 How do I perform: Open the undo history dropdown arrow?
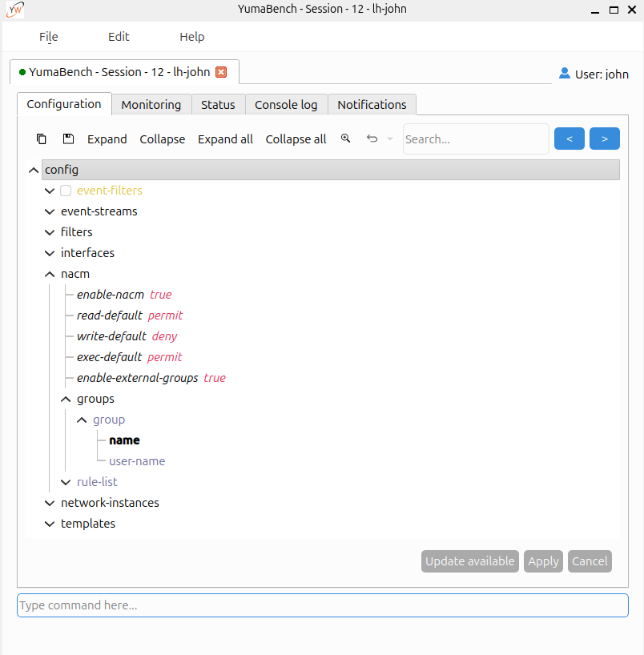(x=390, y=139)
